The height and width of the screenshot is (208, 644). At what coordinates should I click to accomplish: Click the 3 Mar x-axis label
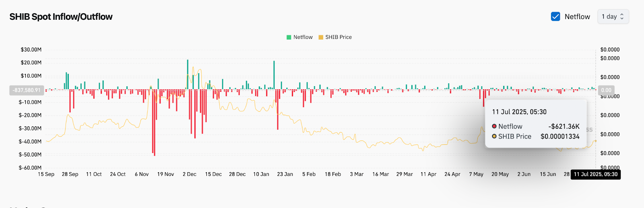pyautogui.click(x=357, y=174)
